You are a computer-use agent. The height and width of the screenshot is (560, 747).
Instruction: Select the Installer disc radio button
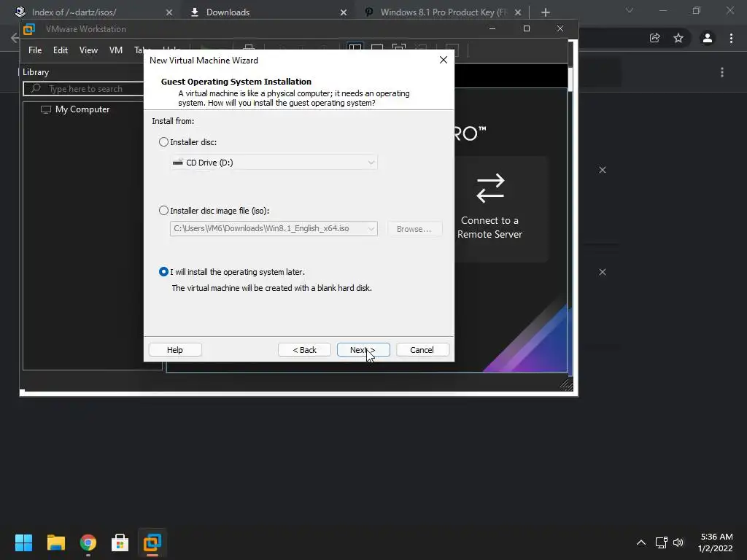pos(163,142)
